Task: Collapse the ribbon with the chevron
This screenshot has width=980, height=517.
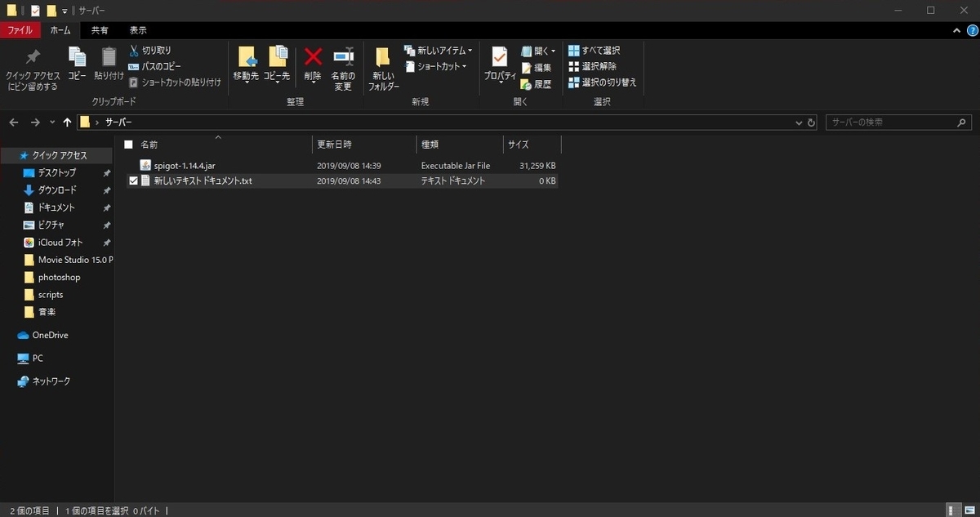Action: [958, 30]
